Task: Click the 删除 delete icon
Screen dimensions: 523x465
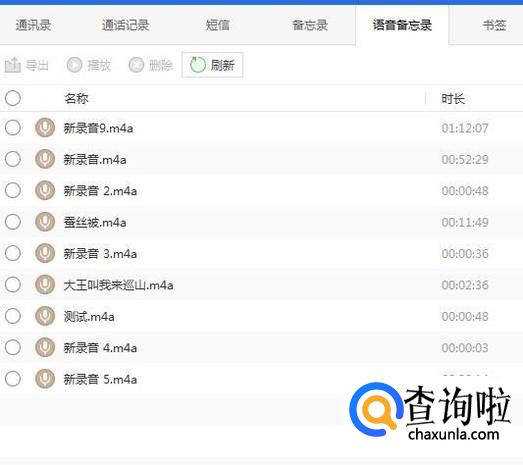Action: [x=136, y=65]
